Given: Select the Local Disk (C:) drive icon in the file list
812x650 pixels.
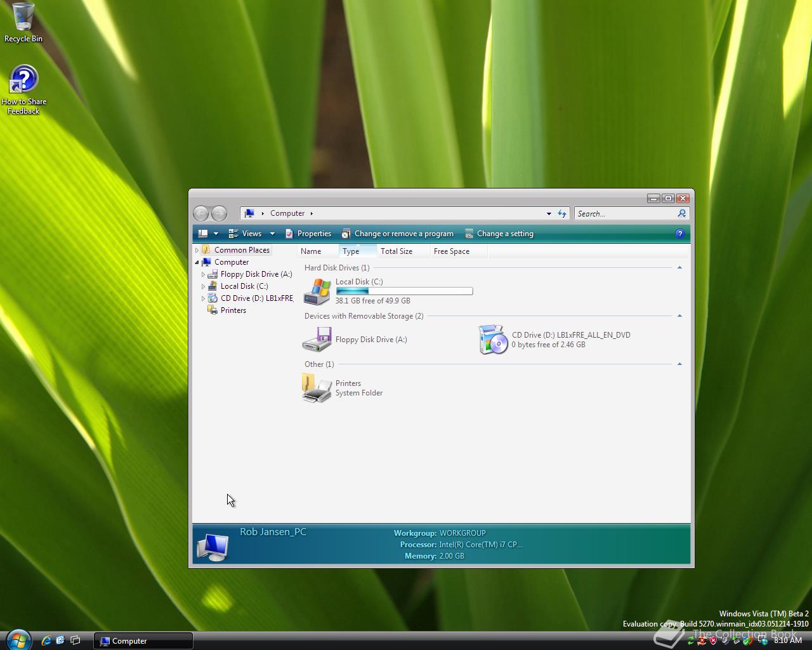Looking at the screenshot, I should coord(317,291).
